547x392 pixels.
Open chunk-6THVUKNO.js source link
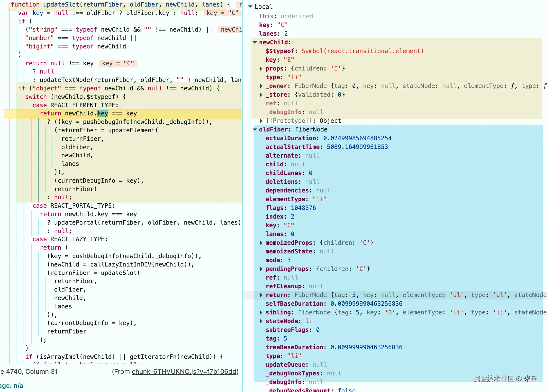(x=184, y=372)
